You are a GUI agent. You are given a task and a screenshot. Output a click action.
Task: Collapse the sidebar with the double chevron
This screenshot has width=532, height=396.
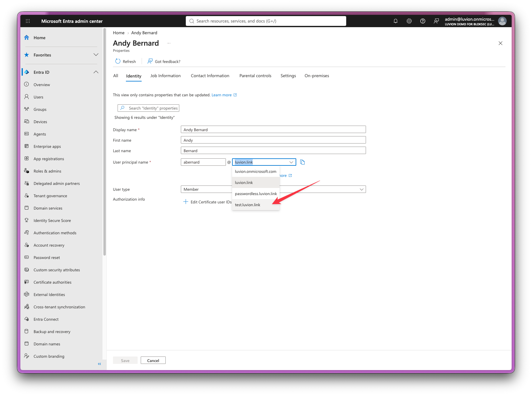coord(99,364)
